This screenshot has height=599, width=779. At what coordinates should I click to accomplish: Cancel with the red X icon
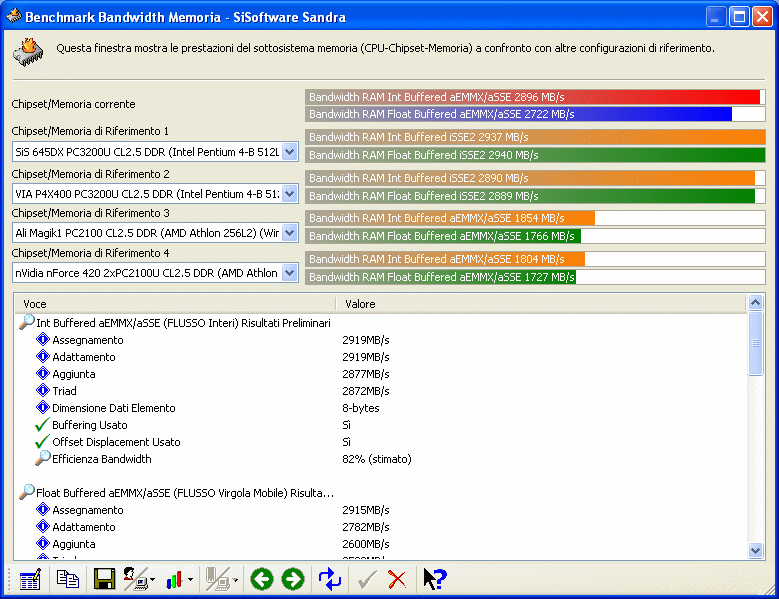397,579
